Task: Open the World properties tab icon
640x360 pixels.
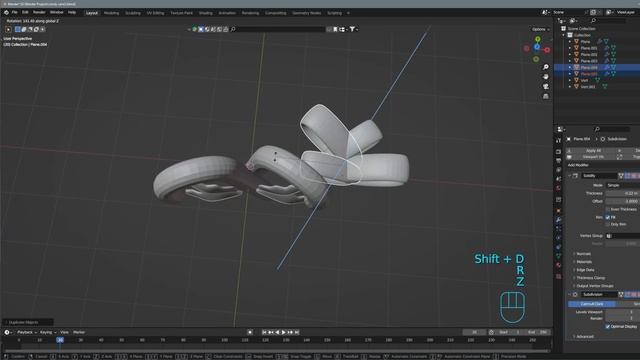Action: pos(558,188)
